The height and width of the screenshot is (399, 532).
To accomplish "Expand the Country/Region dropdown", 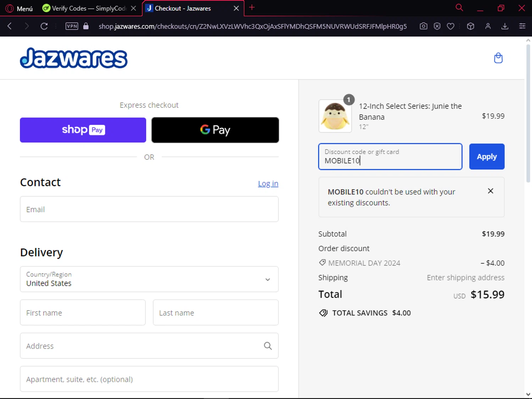I will click(x=149, y=279).
